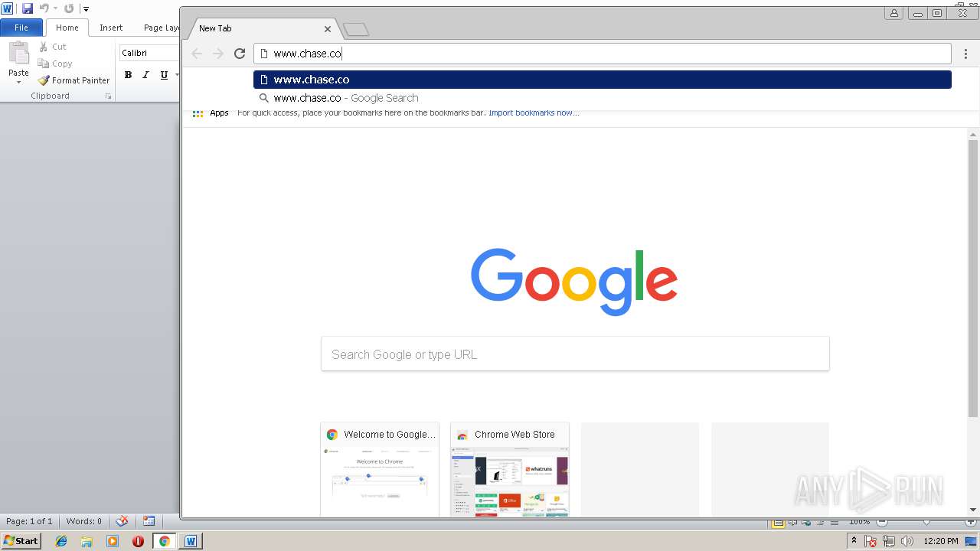Image resolution: width=980 pixels, height=551 pixels.
Task: Select the www.chase.co URL suggestion
Action: pyautogui.click(x=603, y=80)
